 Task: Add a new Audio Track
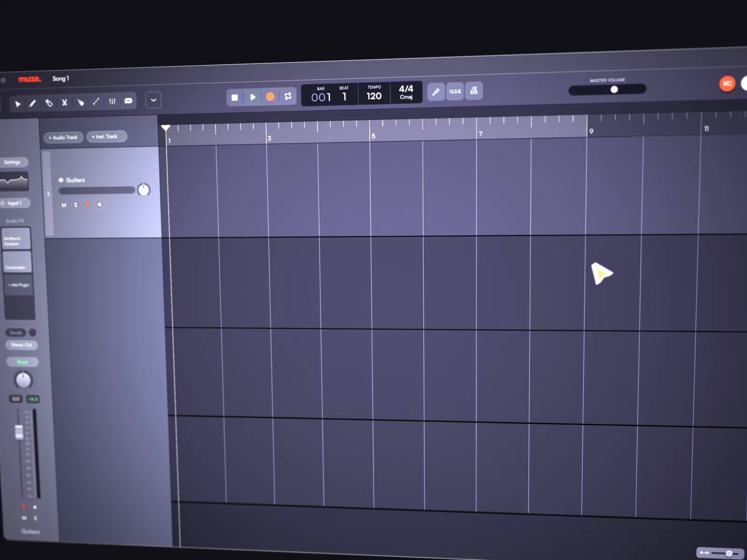63,137
